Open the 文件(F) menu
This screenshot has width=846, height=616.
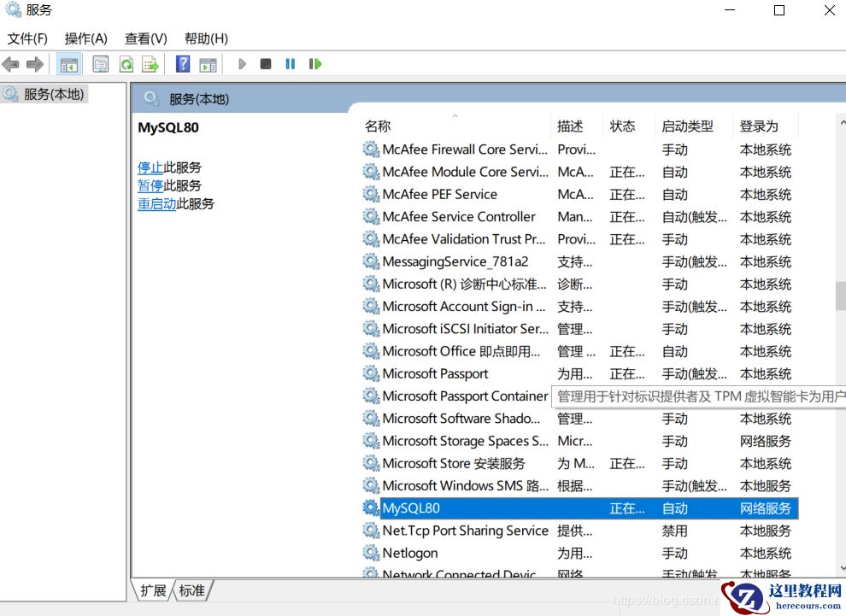[x=27, y=38]
